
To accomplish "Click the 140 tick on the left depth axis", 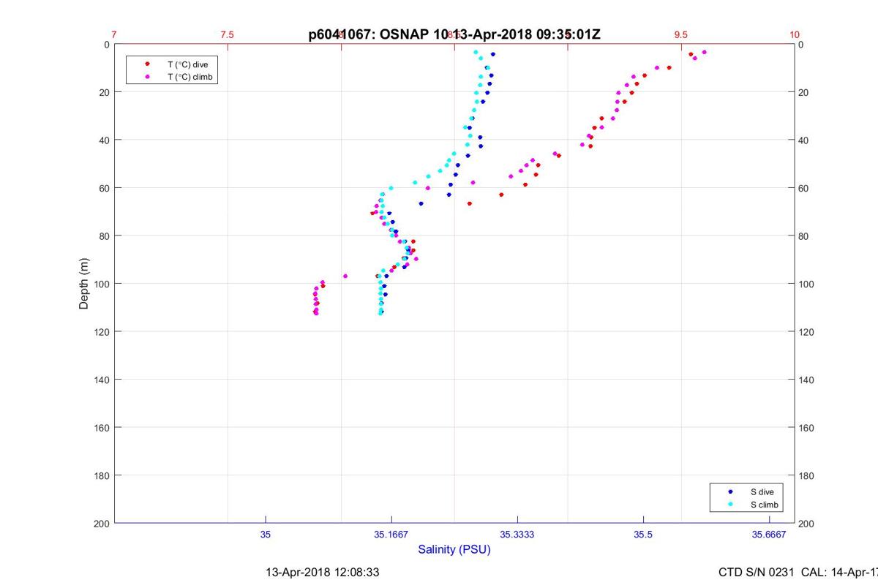I will pyautogui.click(x=101, y=380).
